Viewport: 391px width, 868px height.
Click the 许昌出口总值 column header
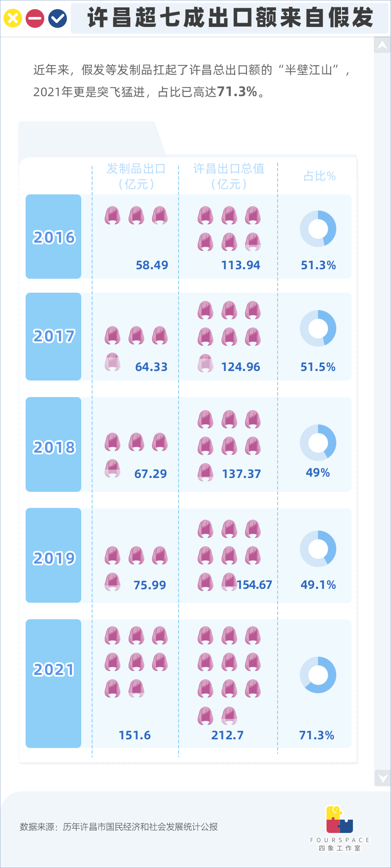pyautogui.click(x=229, y=176)
